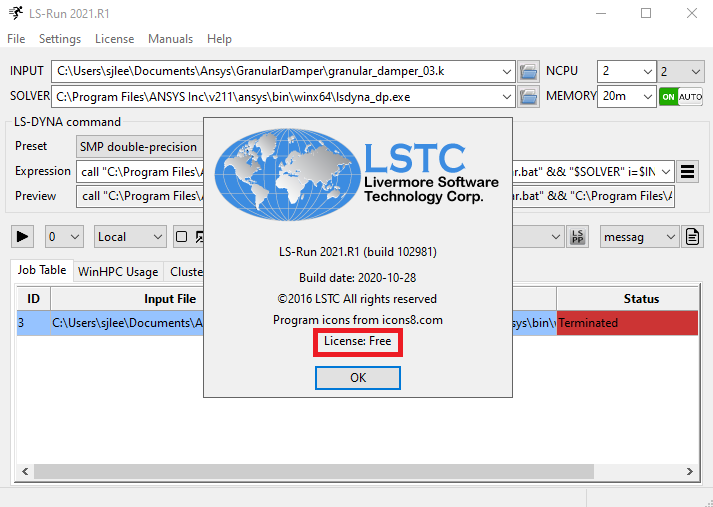
Task: Click the 'License: Free' text
Action: (x=357, y=341)
